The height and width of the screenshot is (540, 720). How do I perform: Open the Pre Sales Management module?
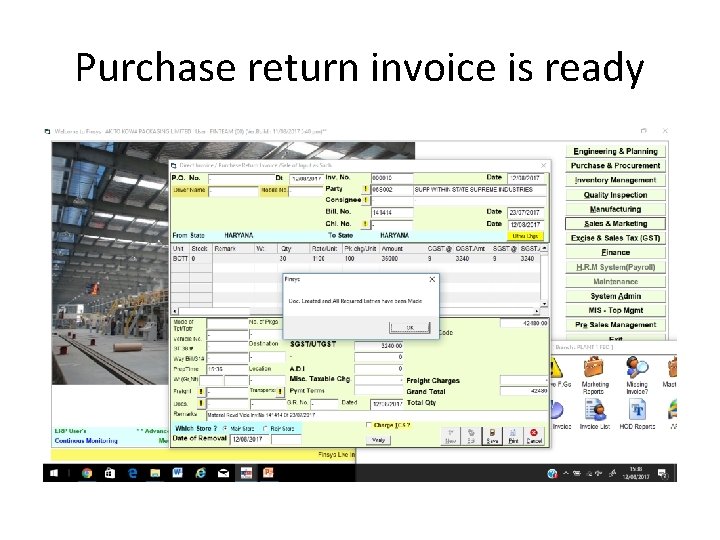(615, 325)
